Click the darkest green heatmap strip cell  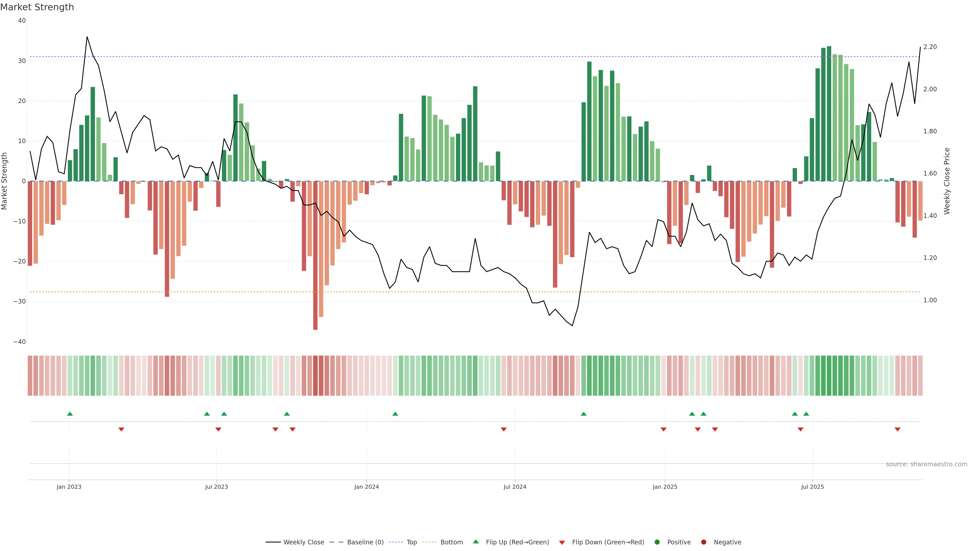point(829,376)
